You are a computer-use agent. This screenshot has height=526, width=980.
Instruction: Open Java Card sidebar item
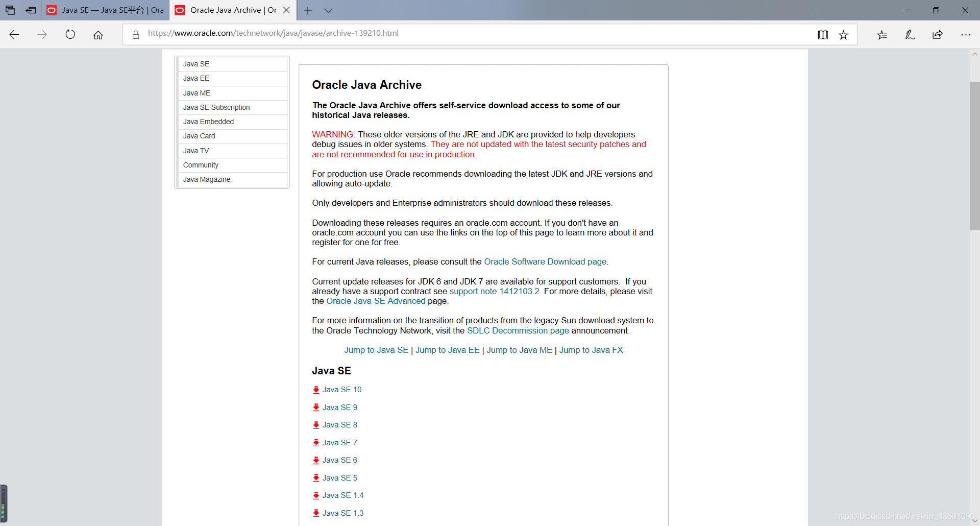[x=233, y=136]
